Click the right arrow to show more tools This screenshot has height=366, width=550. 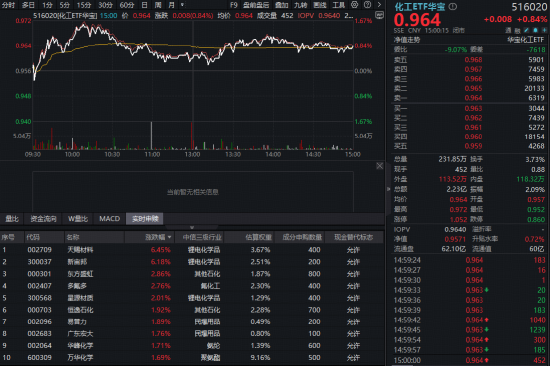coord(379,5)
